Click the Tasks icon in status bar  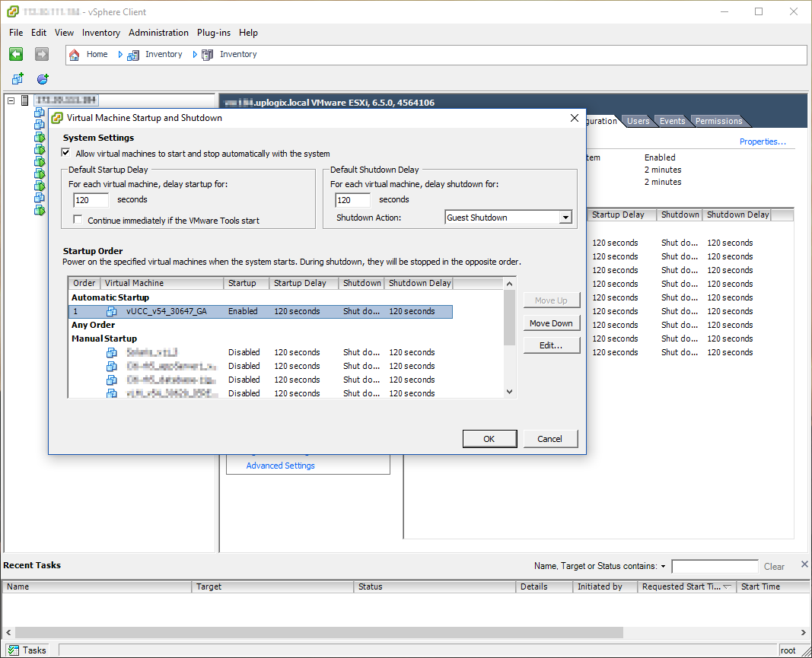(x=14, y=650)
